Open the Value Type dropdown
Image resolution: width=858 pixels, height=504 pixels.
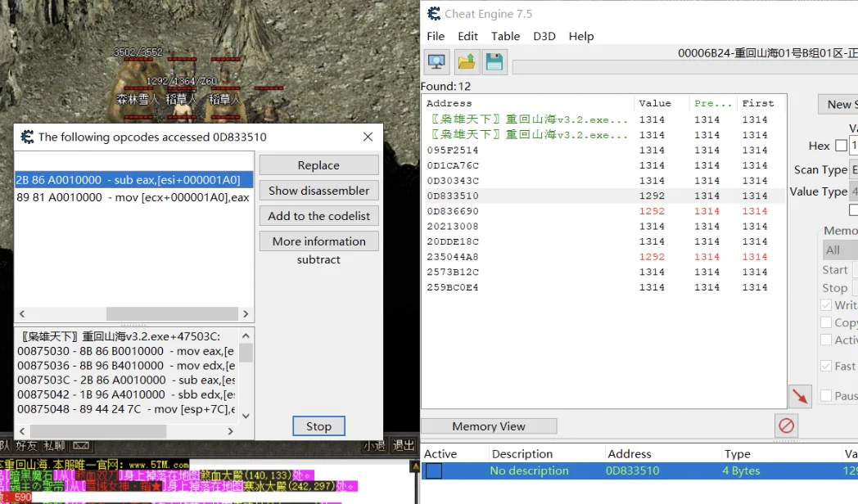854,191
